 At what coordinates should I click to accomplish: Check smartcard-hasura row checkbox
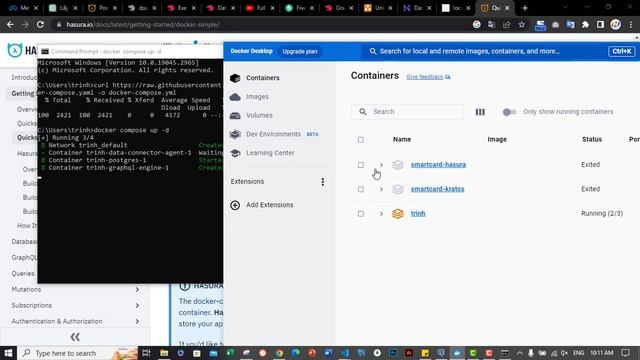361,165
